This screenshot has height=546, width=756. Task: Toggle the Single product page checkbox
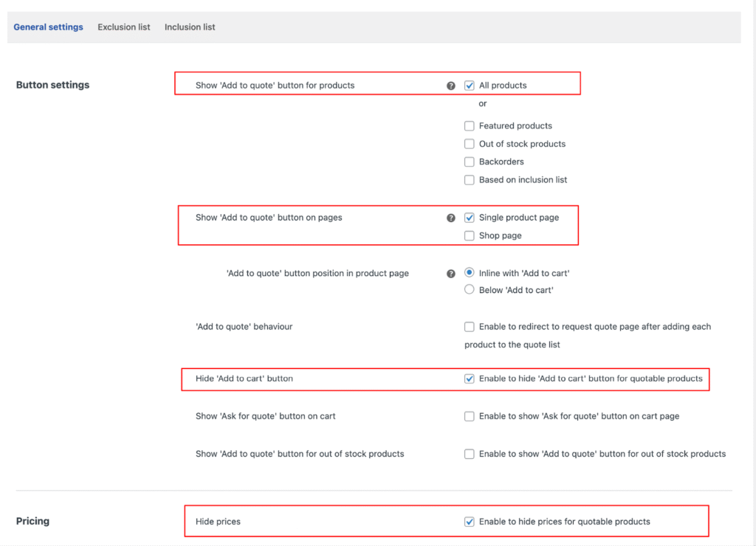(470, 218)
